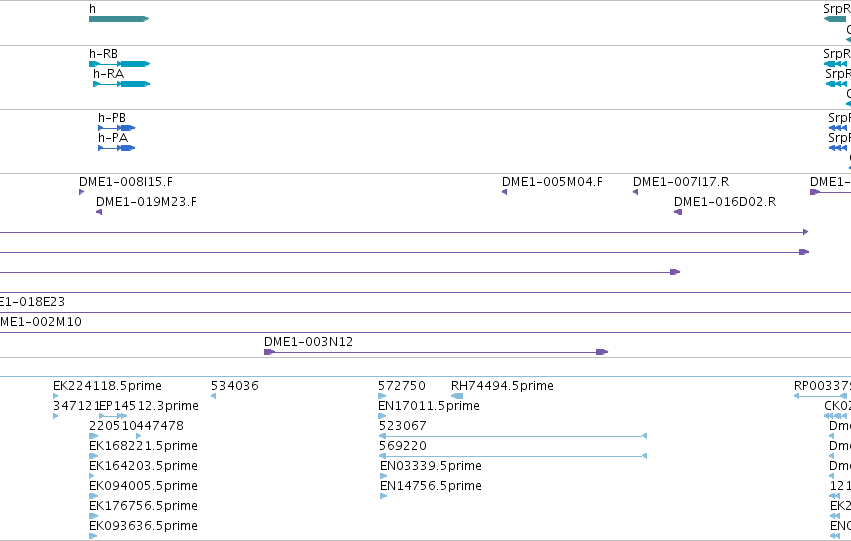Click the h-PB protein feature
851x541 pixels.
pyautogui.click(x=117, y=128)
